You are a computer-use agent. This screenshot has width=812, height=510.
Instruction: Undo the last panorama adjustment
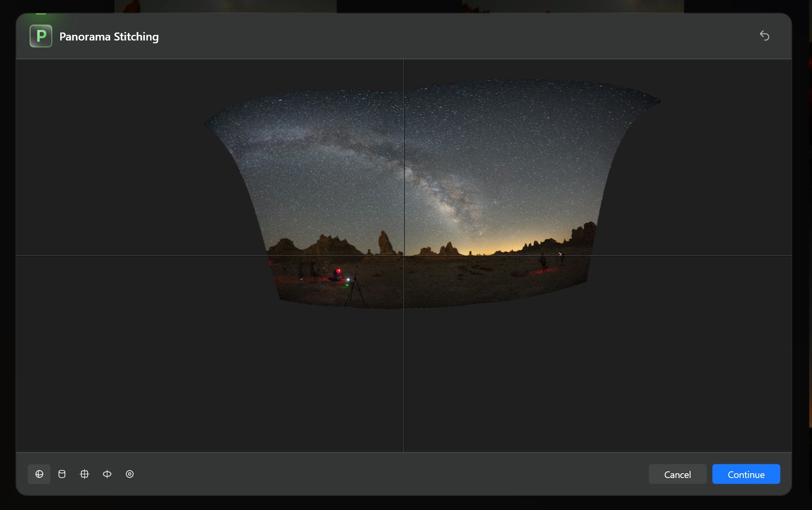point(764,36)
